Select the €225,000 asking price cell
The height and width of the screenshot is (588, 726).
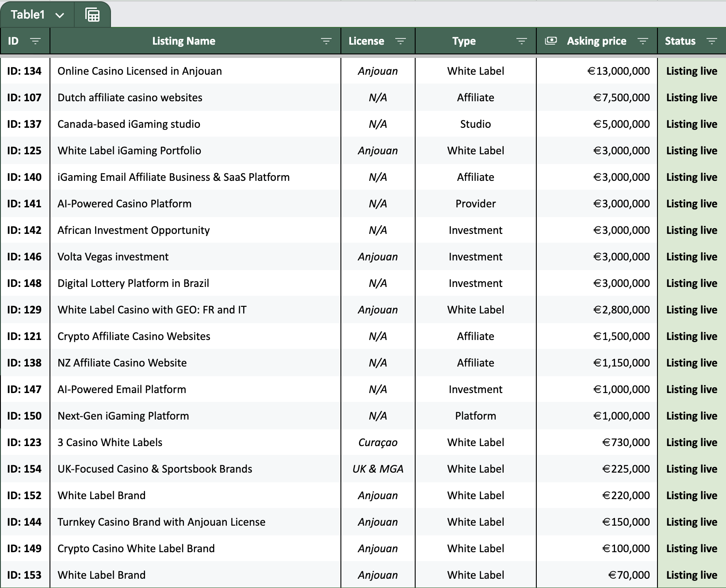click(597, 469)
